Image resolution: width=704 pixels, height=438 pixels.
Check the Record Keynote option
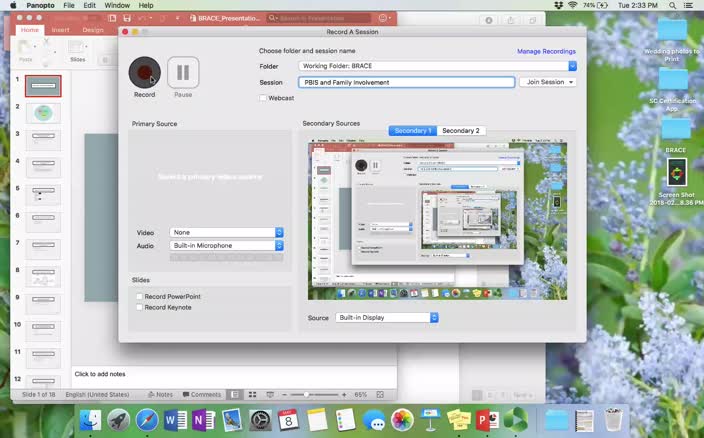pos(140,307)
